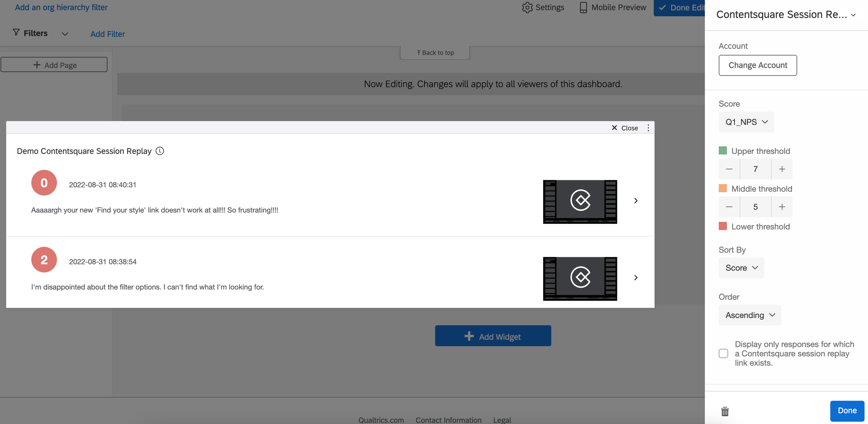Click the Add Page button
868x424 pixels.
[x=54, y=64]
